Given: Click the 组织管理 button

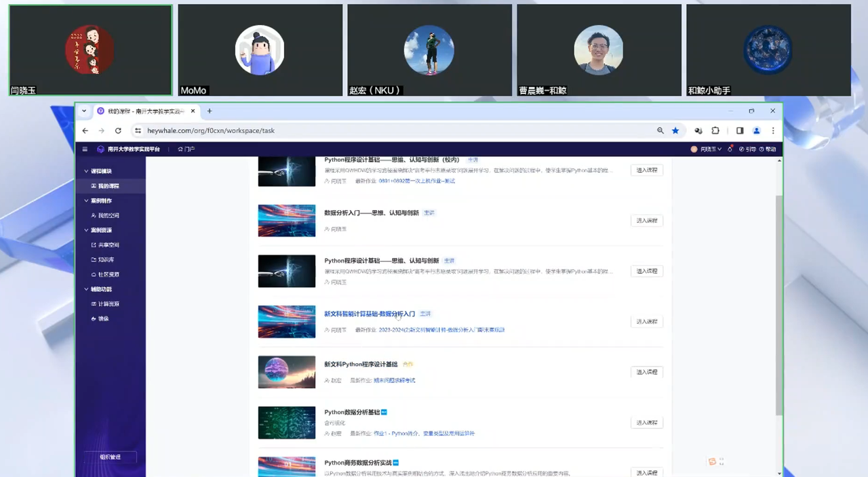Looking at the screenshot, I should 110,457.
